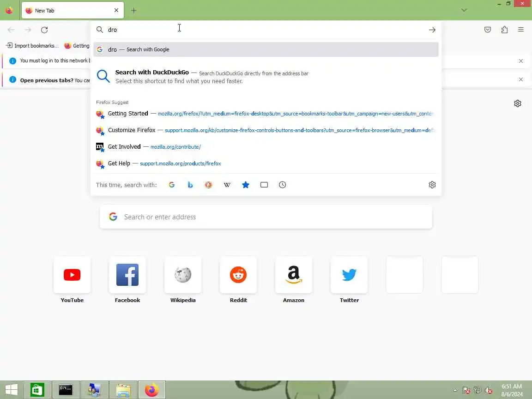This screenshot has width=532, height=399.
Task: Close the New Tab tab
Action: coord(116,10)
